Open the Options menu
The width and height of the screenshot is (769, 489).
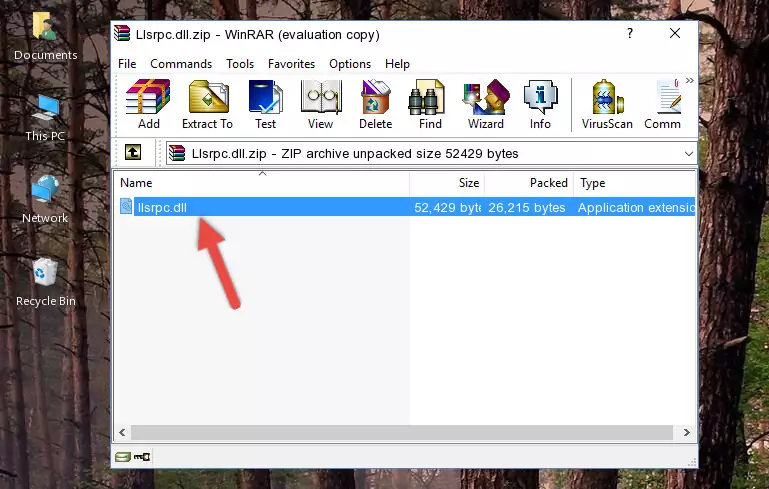[x=350, y=64]
